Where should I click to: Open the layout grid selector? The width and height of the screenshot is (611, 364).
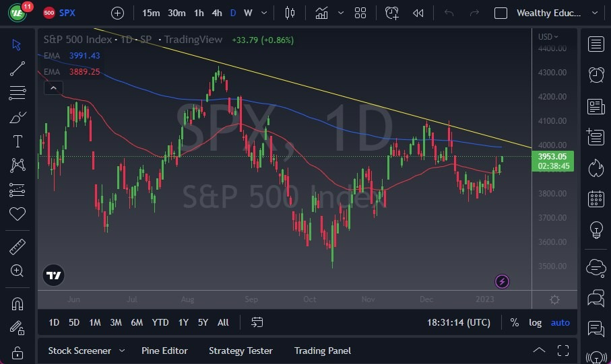pos(360,13)
